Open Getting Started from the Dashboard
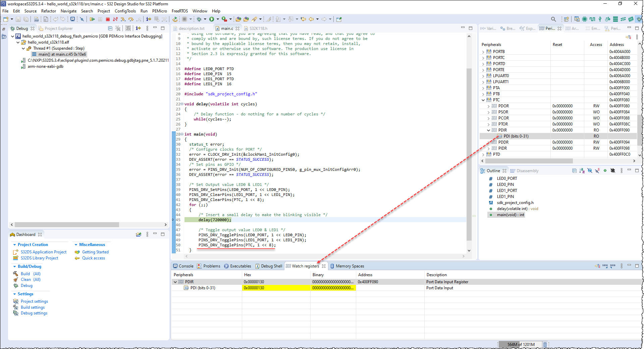This screenshot has width=644, height=349. [x=95, y=252]
